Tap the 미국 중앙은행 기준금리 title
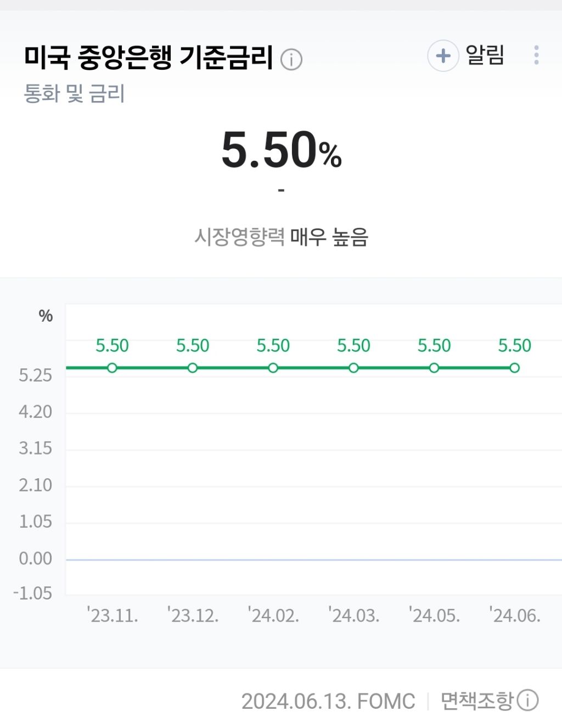Screen dimensions: 562x728 (148, 57)
